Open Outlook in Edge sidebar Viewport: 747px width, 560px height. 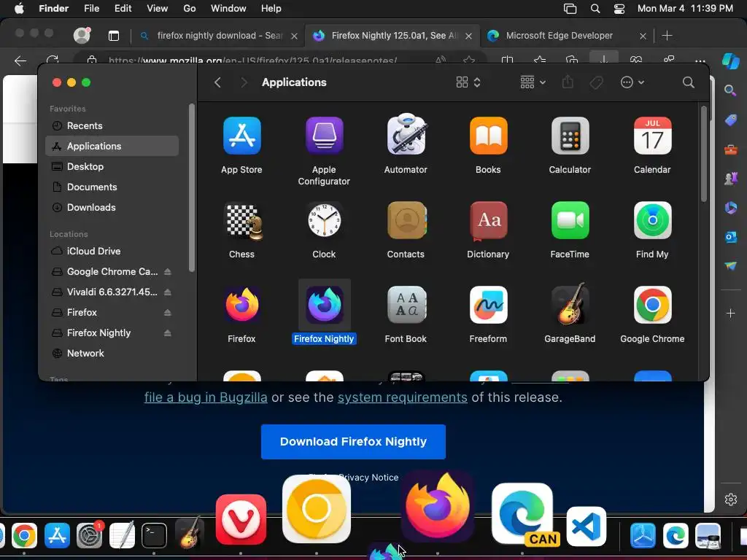coord(731,237)
